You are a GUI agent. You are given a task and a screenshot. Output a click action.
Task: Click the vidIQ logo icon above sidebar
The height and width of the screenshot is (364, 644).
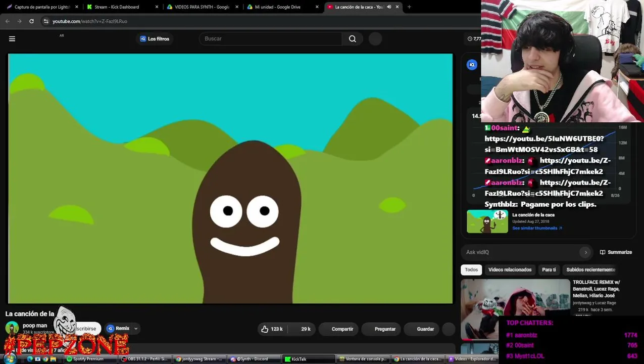472,65
